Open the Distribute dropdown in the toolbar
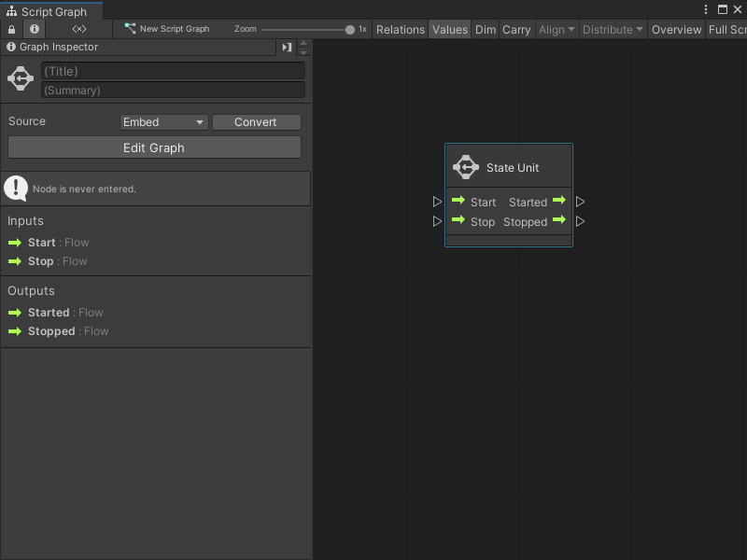Viewport: 747px width, 560px height. click(x=612, y=29)
